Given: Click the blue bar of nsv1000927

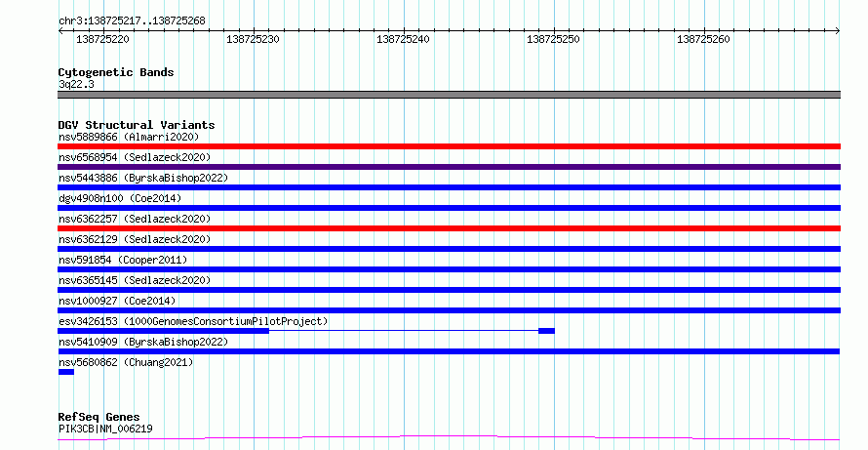Looking at the screenshot, I should 449,310.
